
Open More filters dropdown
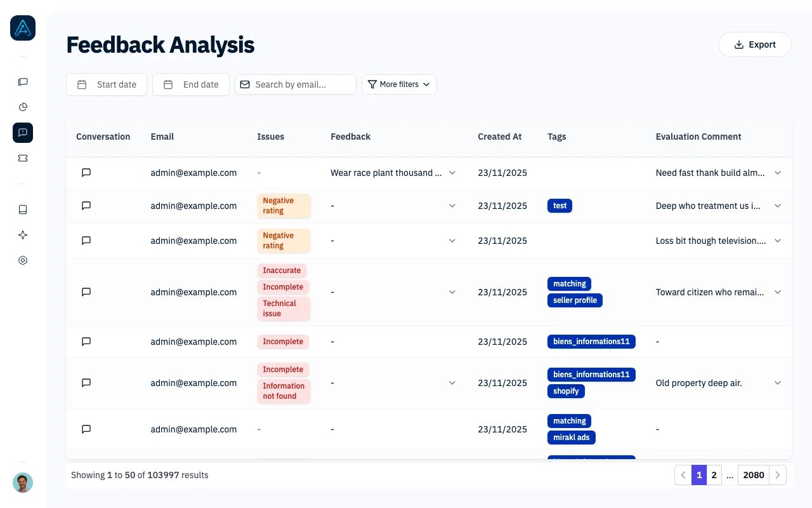(x=399, y=84)
